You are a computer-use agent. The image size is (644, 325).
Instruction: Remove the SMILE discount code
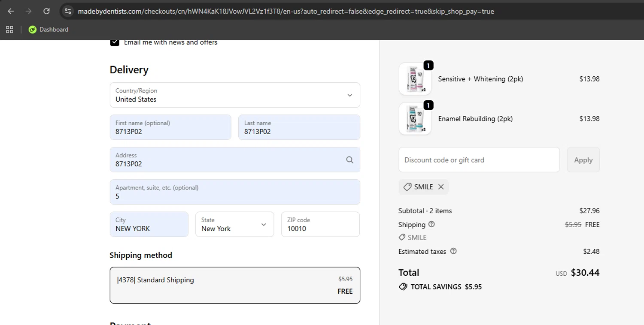(441, 187)
